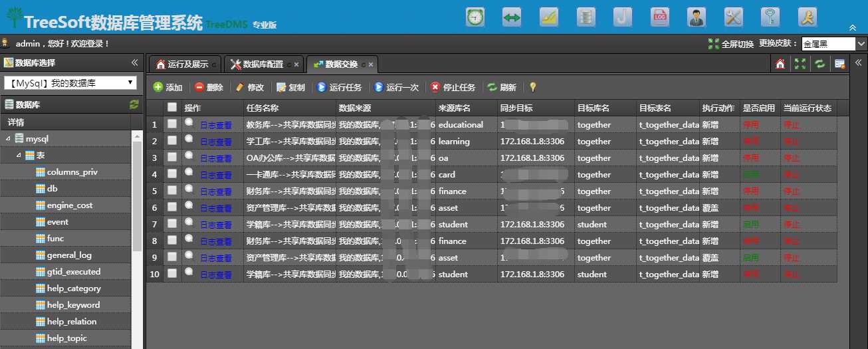Viewport: 868px width, 349px height.
Task: Select the general_log table in tree
Action: point(69,255)
